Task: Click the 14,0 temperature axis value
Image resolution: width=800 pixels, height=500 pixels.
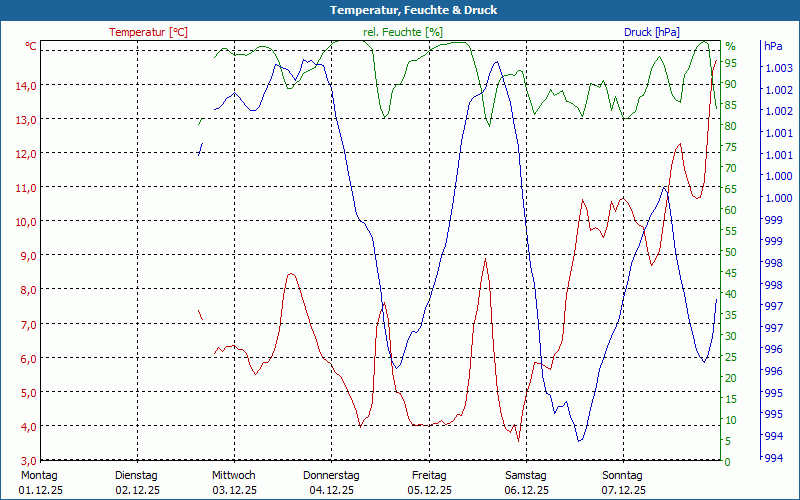Action: pyautogui.click(x=27, y=85)
